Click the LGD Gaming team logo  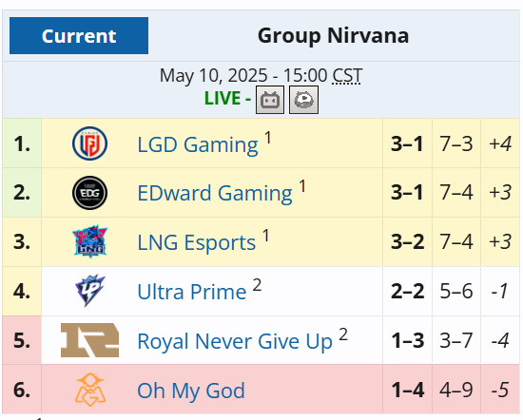(89, 143)
